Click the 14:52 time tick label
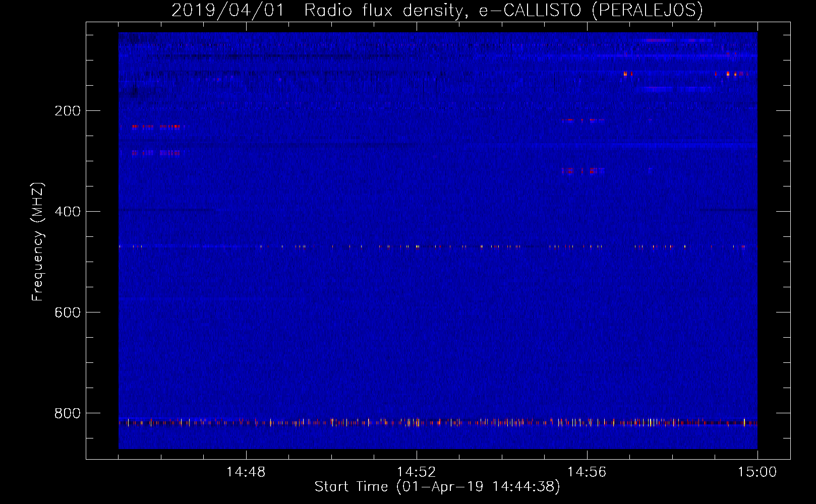 click(416, 472)
